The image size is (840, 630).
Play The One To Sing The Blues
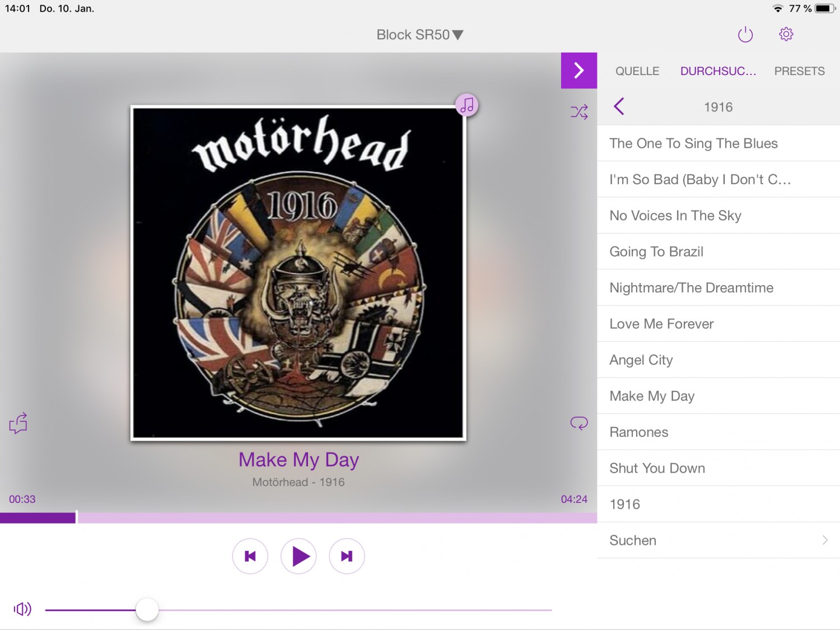[x=718, y=143]
